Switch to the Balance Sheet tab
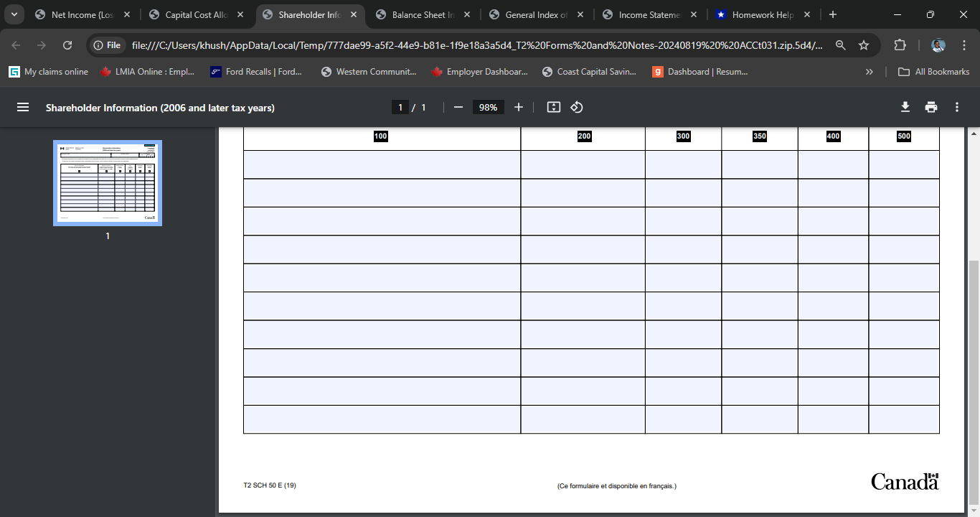 (x=423, y=14)
